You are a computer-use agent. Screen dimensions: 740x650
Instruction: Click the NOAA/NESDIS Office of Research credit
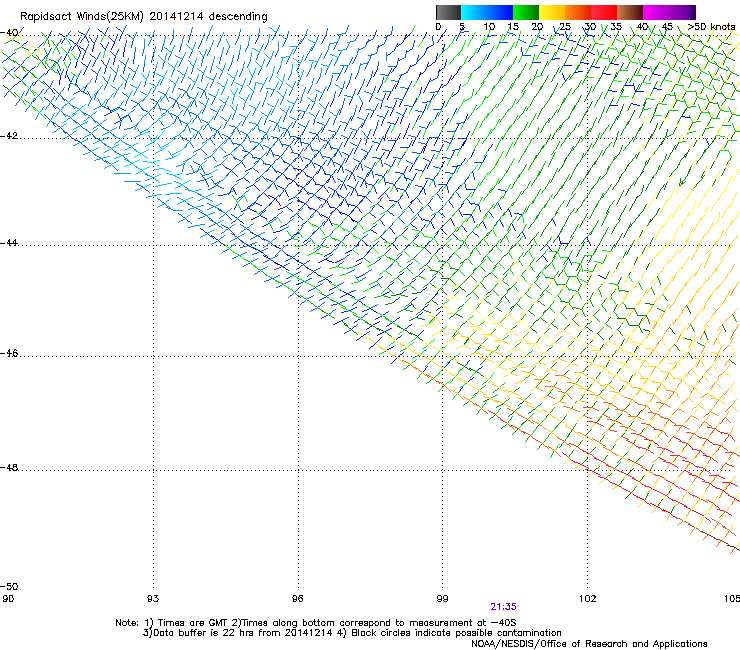click(x=589, y=644)
